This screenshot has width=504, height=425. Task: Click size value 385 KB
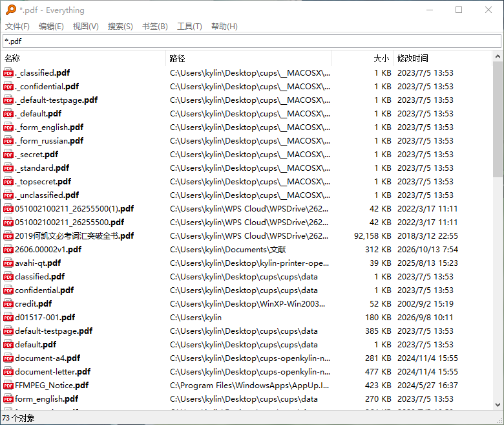coord(378,331)
